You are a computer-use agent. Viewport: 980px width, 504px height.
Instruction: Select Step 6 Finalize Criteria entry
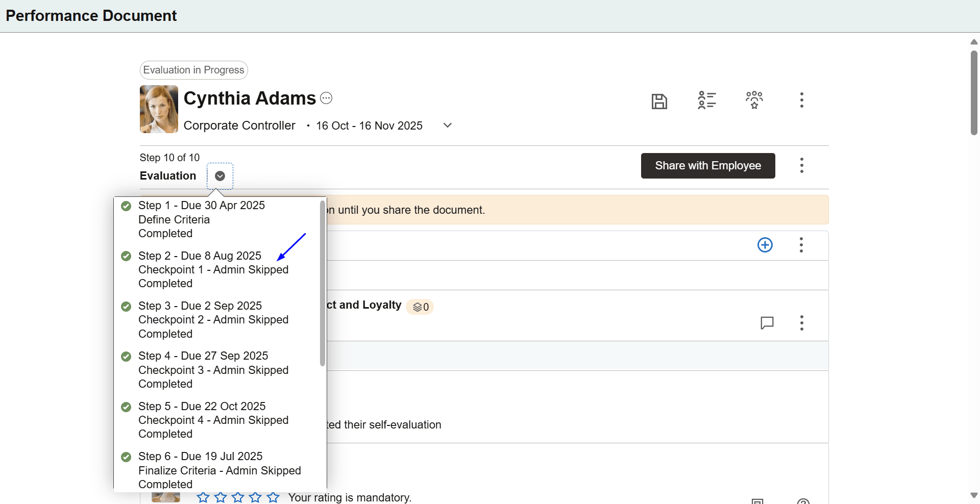tap(219, 470)
